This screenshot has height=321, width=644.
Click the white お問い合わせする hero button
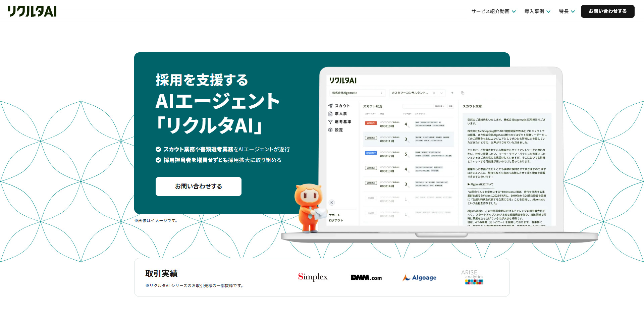[198, 186]
